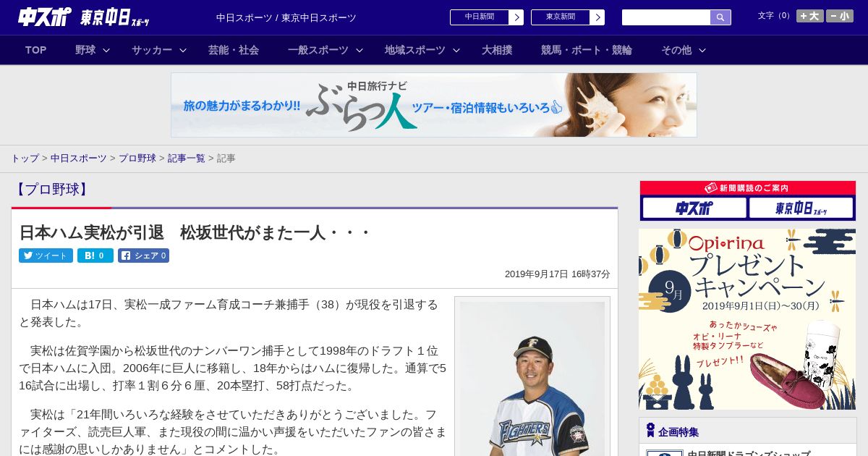Expand the 一般スポーツ dropdown chevron
The width and height of the screenshot is (868, 456).
coord(359,50)
